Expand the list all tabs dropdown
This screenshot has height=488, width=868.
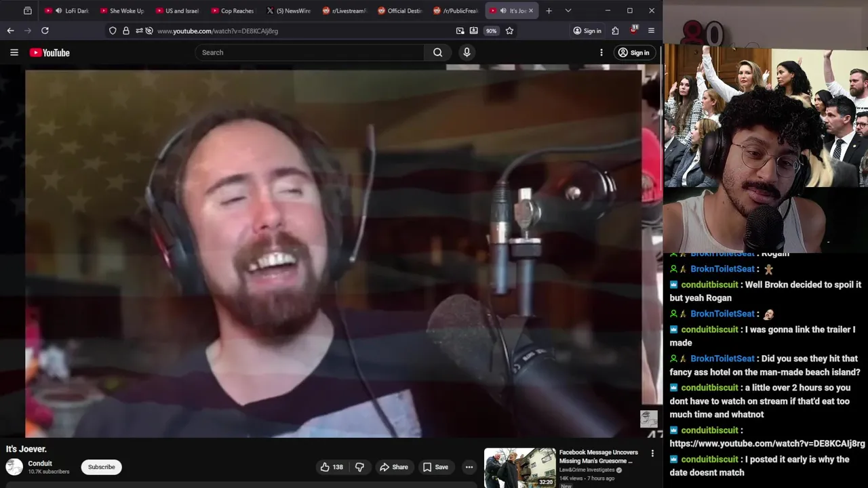pyautogui.click(x=568, y=11)
